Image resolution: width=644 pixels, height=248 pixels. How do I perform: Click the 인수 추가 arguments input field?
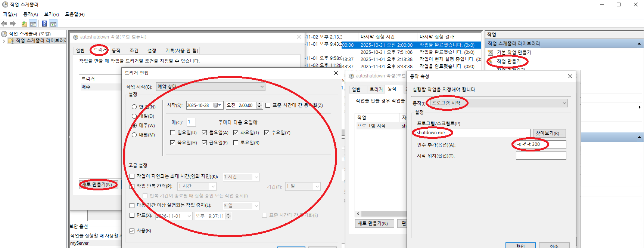(x=541, y=144)
